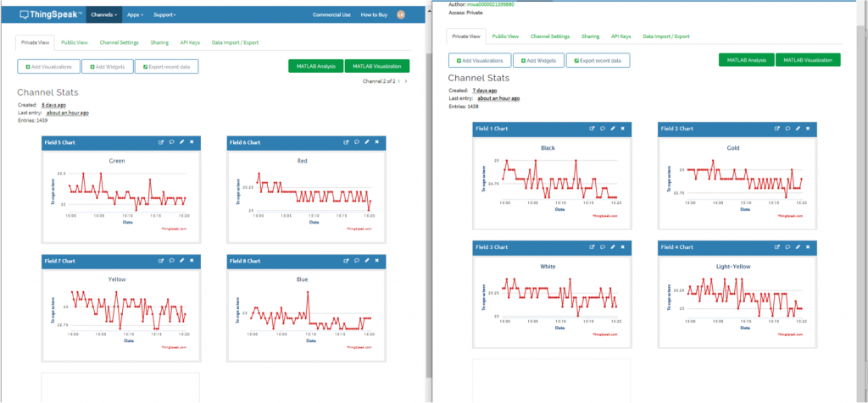
Task: Open comments for Field 8 Chart
Action: (357, 261)
